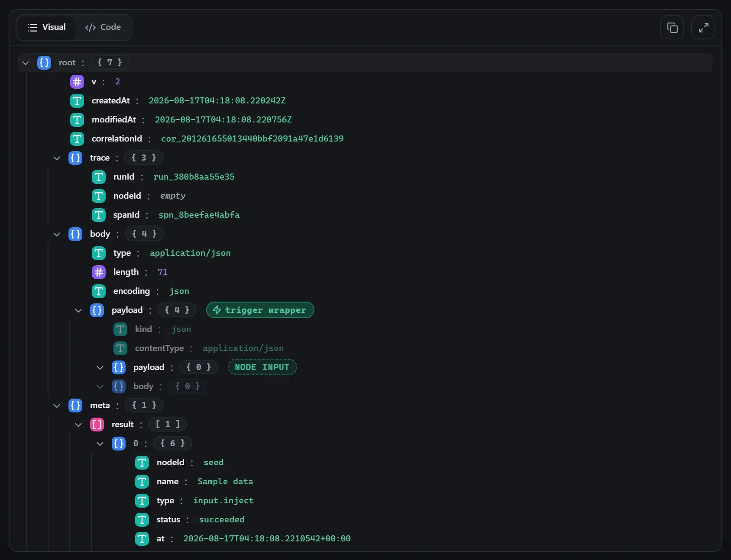Click the copy JSON icon
Screen dimensions: 731x560
[x=672, y=28]
